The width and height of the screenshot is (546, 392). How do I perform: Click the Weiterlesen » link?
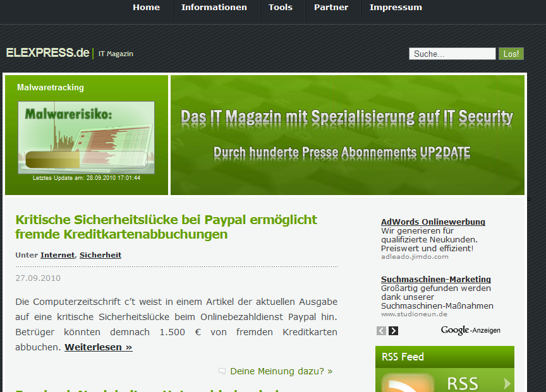click(x=98, y=347)
